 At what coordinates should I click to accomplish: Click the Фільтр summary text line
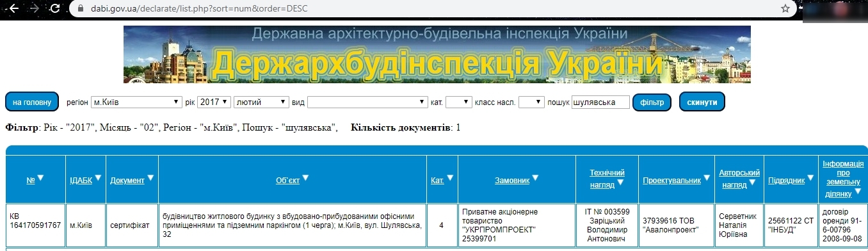(172, 127)
